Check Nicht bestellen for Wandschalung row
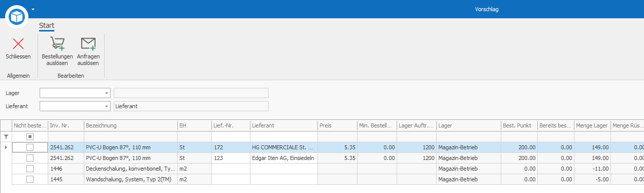 30,179
